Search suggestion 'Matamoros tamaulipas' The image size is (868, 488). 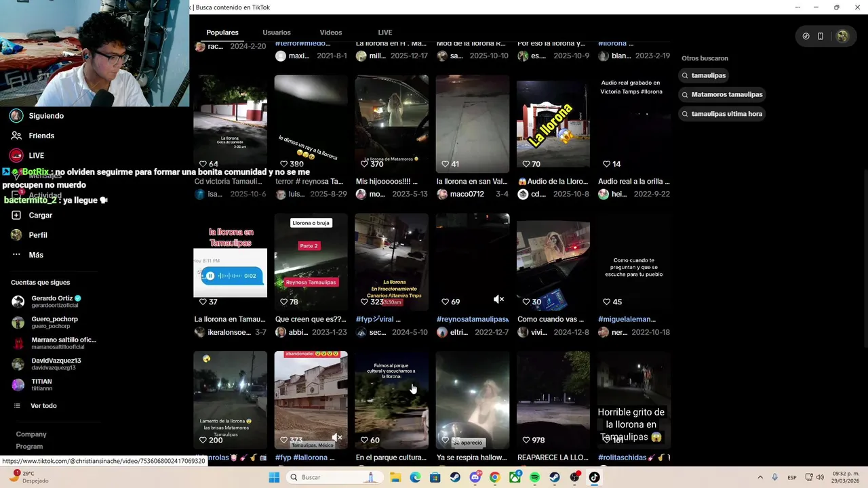click(x=722, y=94)
